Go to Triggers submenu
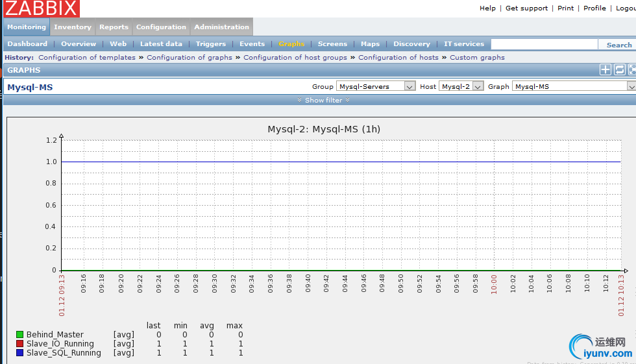Screen dimensions: 636x364 [210, 43]
